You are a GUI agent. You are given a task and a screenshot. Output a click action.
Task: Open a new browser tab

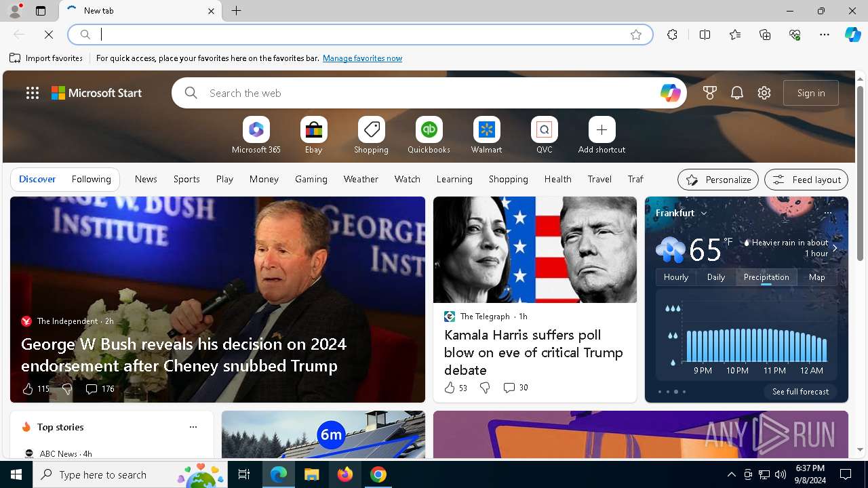tap(237, 11)
